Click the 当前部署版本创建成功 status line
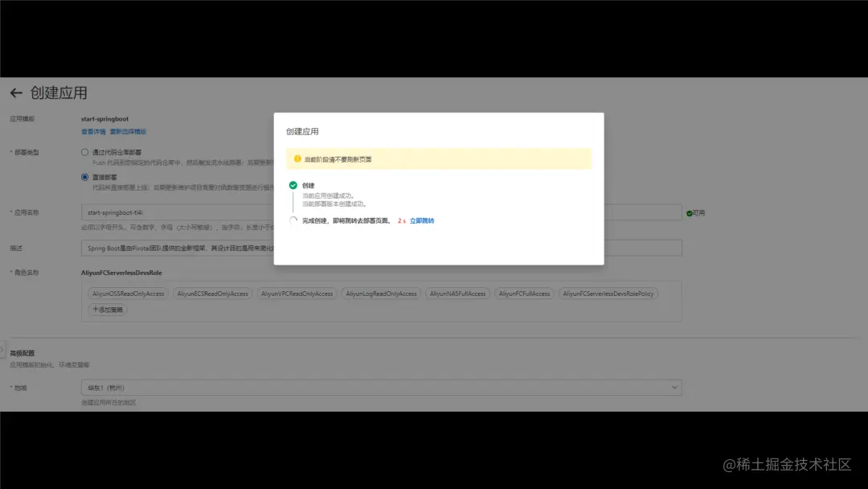Viewport: 868px width, 489px height. click(x=334, y=204)
